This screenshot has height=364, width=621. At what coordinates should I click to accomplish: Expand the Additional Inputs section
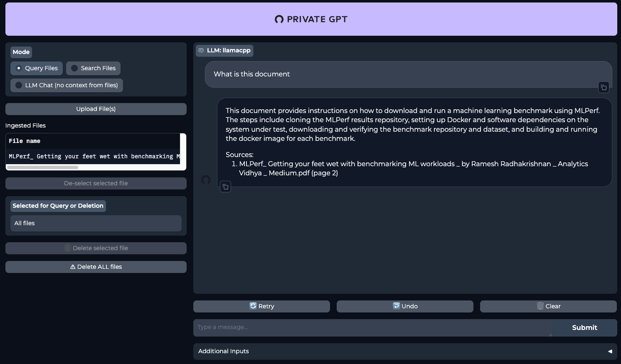point(405,351)
